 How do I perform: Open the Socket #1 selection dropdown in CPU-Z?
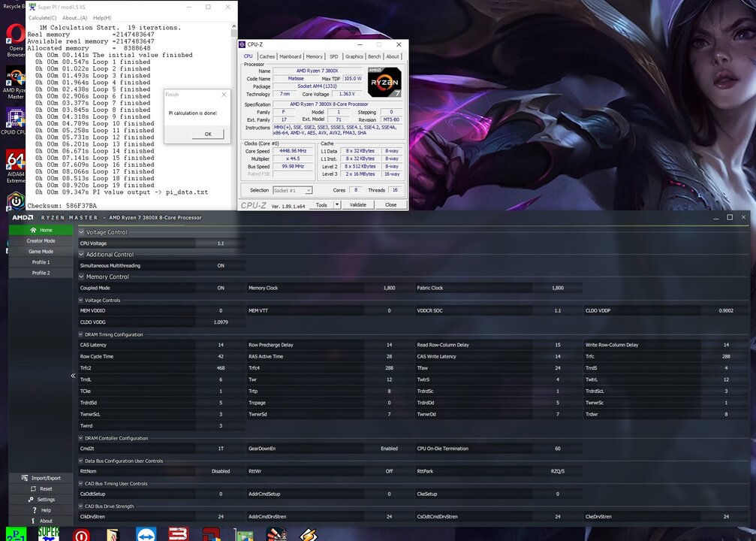pos(293,190)
